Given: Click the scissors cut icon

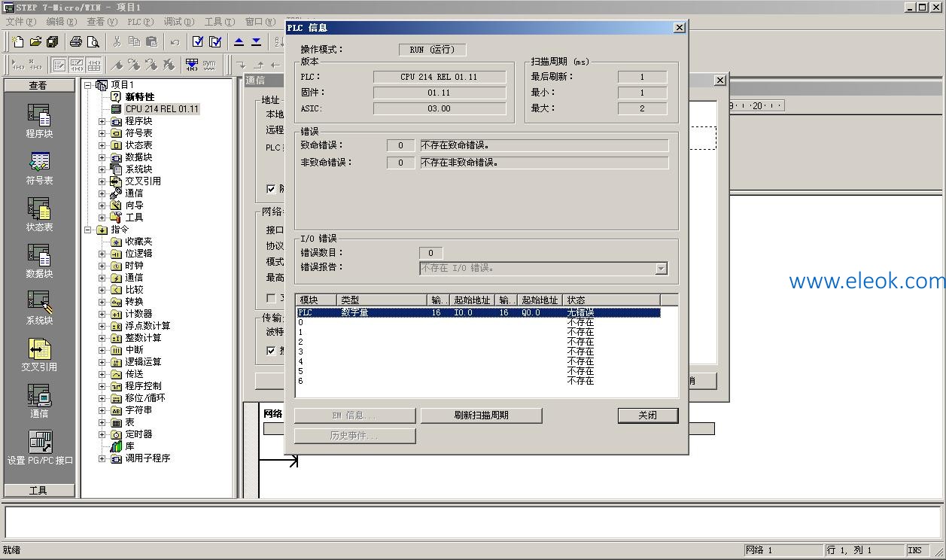Looking at the screenshot, I should [117, 42].
